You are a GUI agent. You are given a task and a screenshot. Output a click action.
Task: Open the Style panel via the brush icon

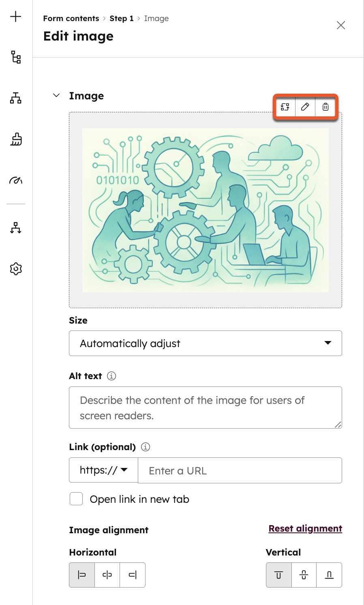pos(15,139)
